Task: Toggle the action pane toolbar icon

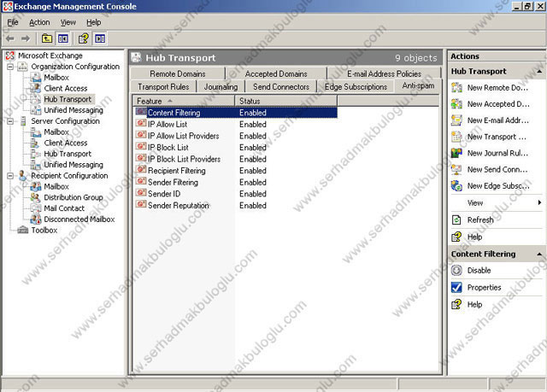Action: (100, 38)
